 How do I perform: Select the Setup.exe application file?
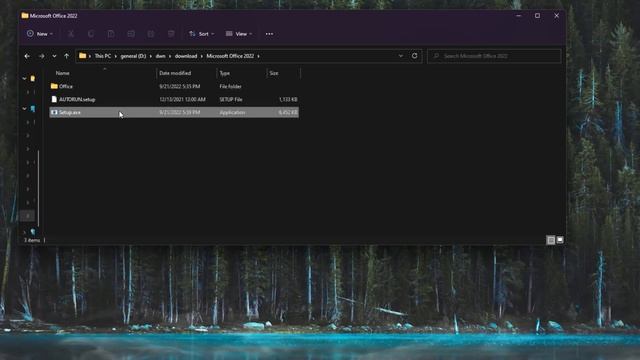[174, 112]
